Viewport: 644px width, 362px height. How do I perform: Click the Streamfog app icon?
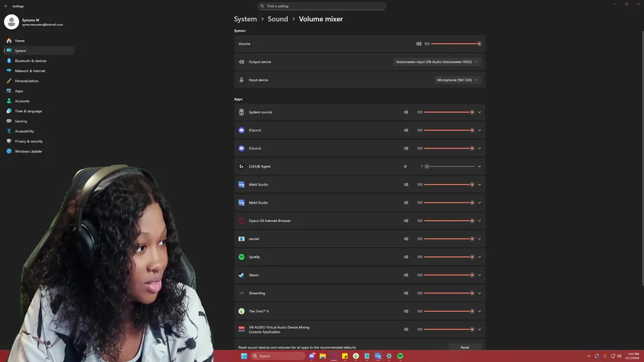[242, 293]
